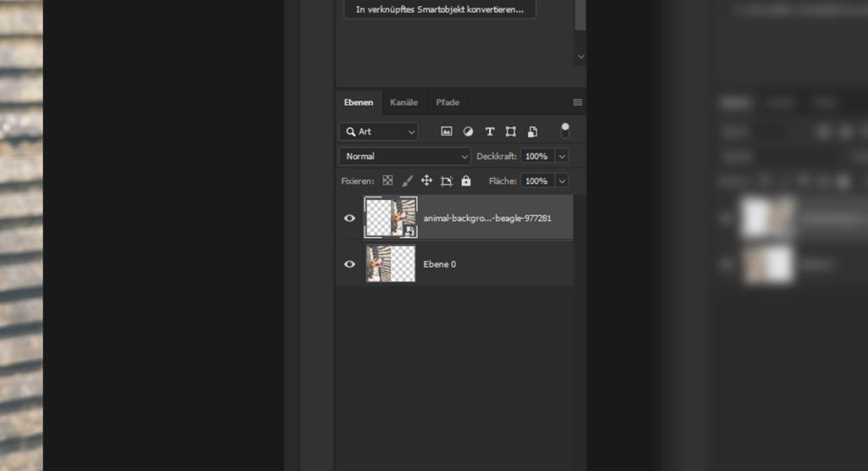868x471 pixels.
Task: Toggle layer filtering switch on/off
Action: coord(565,131)
